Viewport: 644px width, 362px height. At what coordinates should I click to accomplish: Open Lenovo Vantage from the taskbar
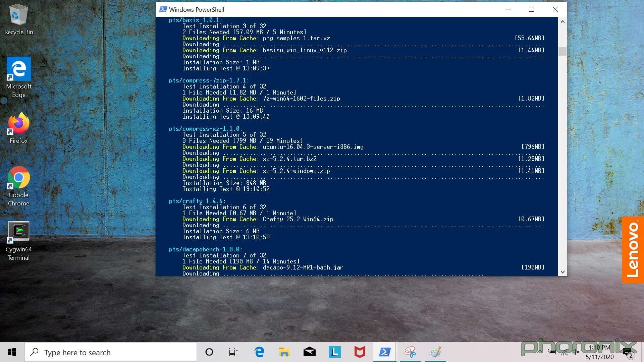334,352
